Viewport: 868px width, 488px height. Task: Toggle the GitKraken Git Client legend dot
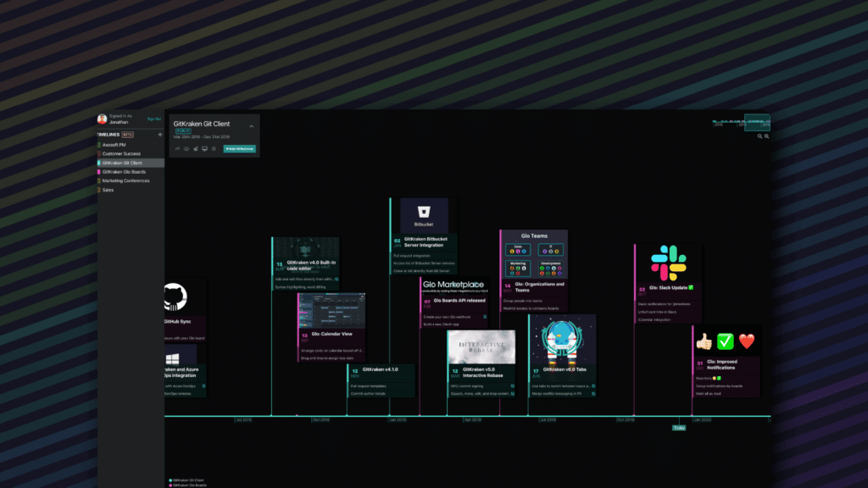[170, 480]
